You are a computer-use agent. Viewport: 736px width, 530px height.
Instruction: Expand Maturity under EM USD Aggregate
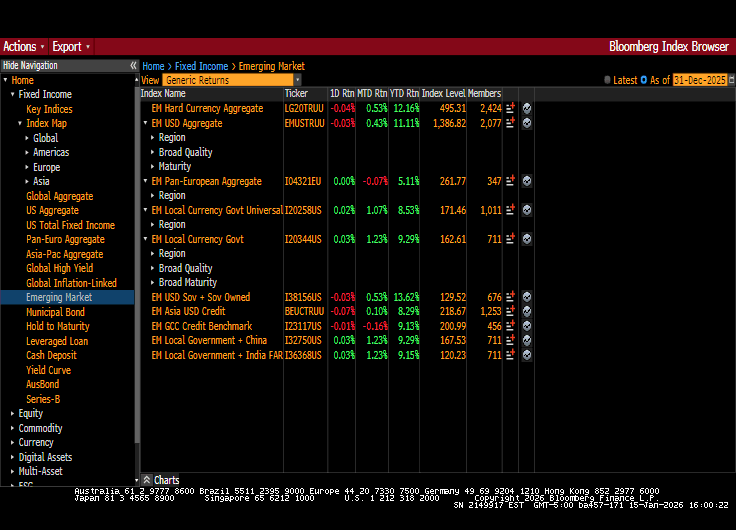[153, 167]
